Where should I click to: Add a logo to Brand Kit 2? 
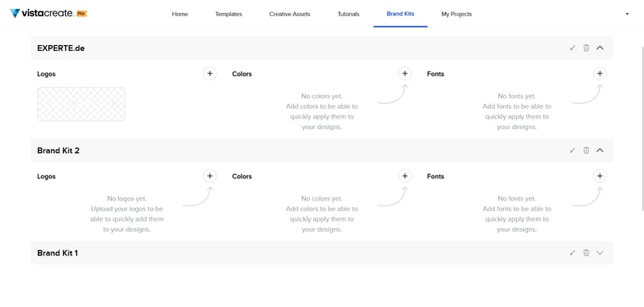(210, 176)
